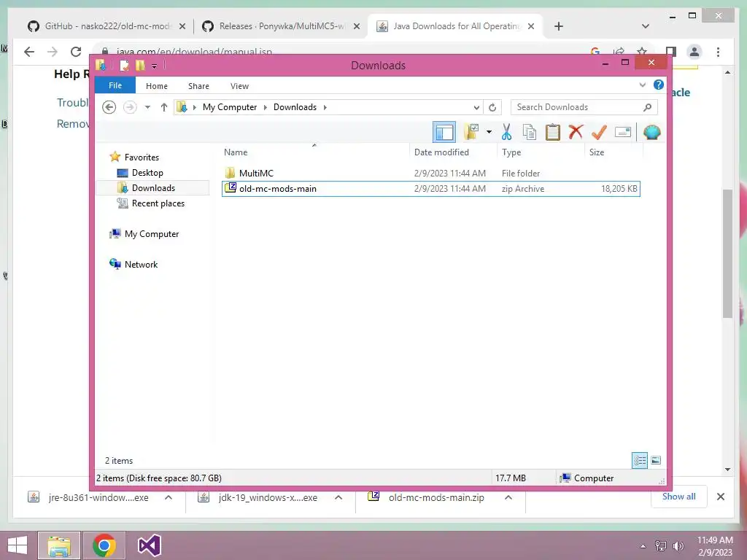Open Chrome side panel icon
This screenshot has width=747, height=560.
pos(671,52)
